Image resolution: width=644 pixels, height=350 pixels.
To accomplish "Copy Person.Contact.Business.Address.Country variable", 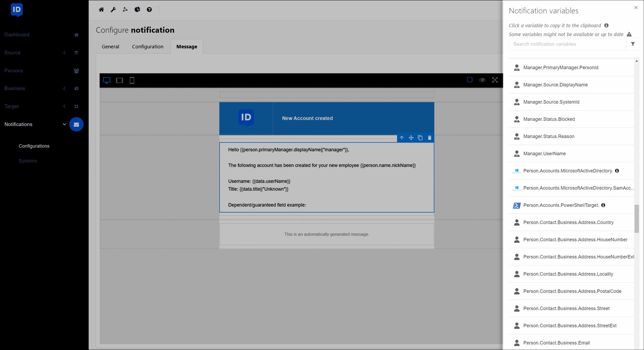I will tap(571, 222).
